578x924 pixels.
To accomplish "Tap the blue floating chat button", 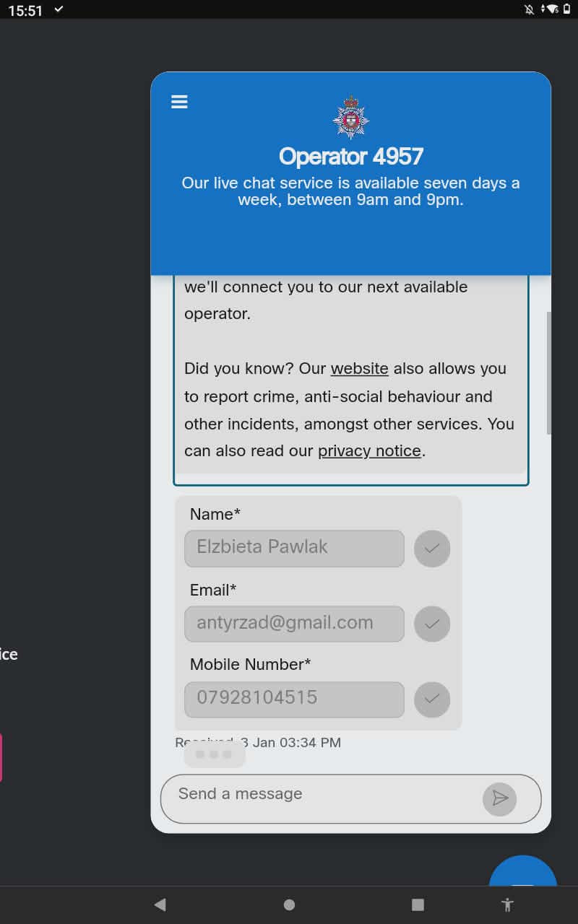I will (x=523, y=871).
